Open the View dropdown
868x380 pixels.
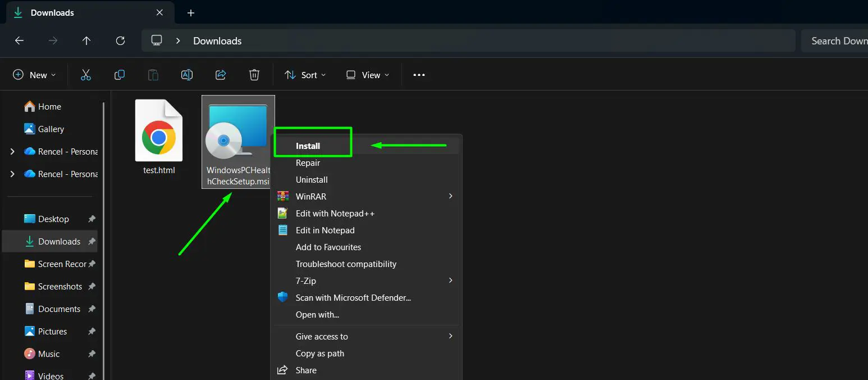click(367, 74)
